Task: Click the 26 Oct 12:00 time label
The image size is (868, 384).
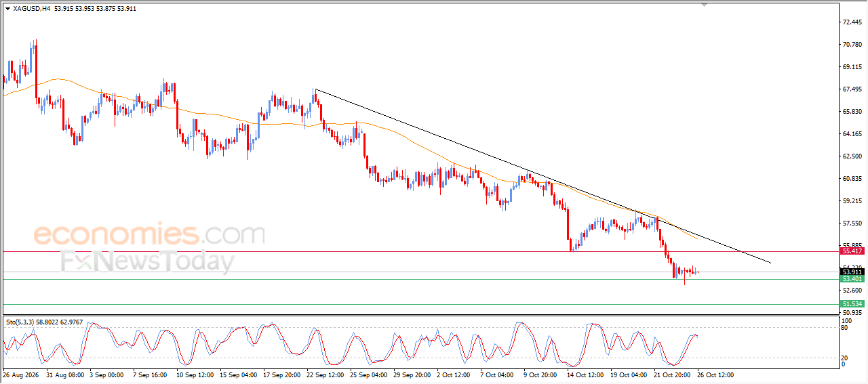Action: tap(715, 375)
